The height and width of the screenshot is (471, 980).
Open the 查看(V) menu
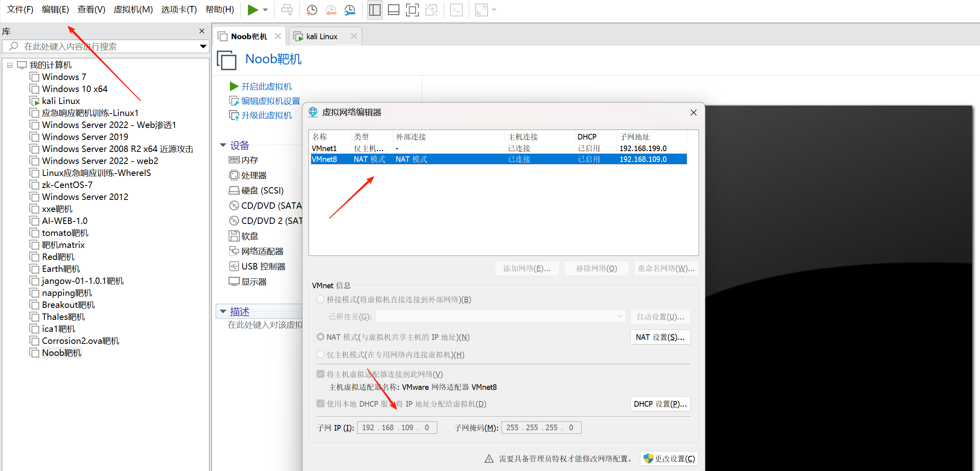pos(91,10)
